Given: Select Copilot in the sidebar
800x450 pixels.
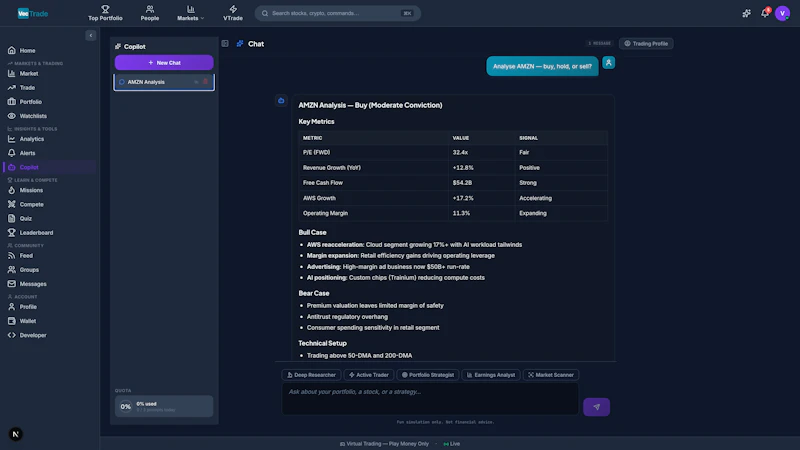Looking at the screenshot, I should coord(49,167).
